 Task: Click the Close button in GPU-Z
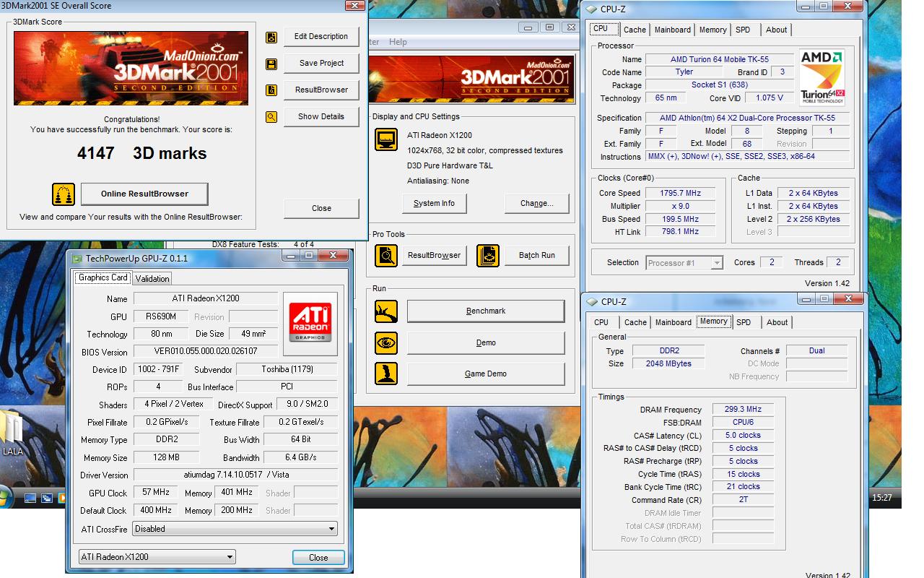click(x=318, y=558)
